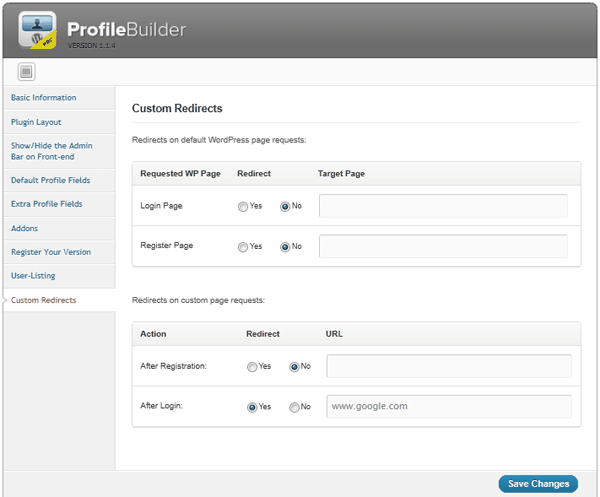Open the Addons section
600x497 pixels.
tap(24, 228)
